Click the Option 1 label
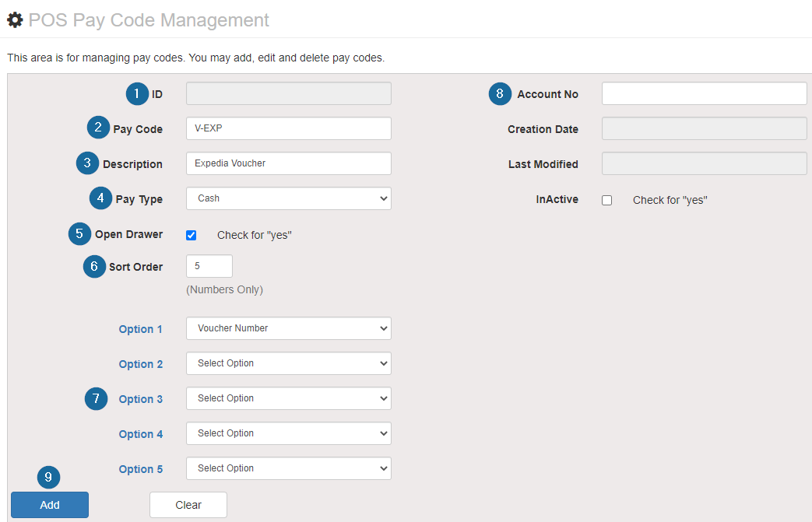The width and height of the screenshot is (812, 522). [x=140, y=329]
